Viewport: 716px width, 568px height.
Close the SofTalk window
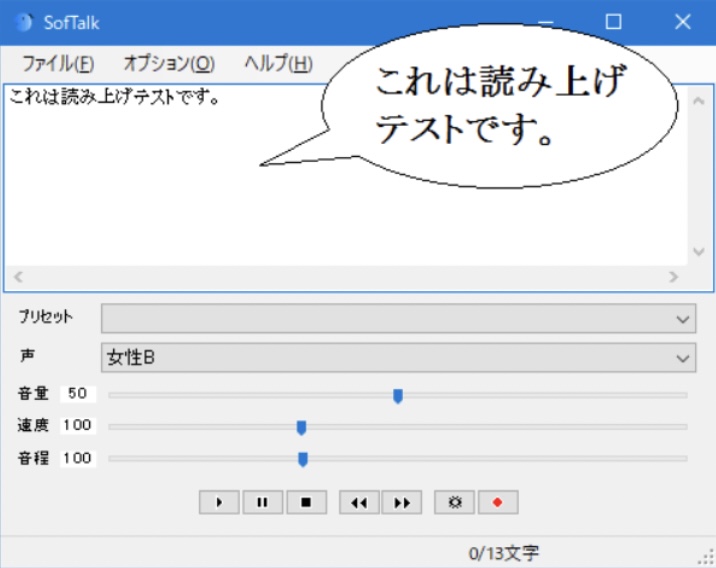683,21
